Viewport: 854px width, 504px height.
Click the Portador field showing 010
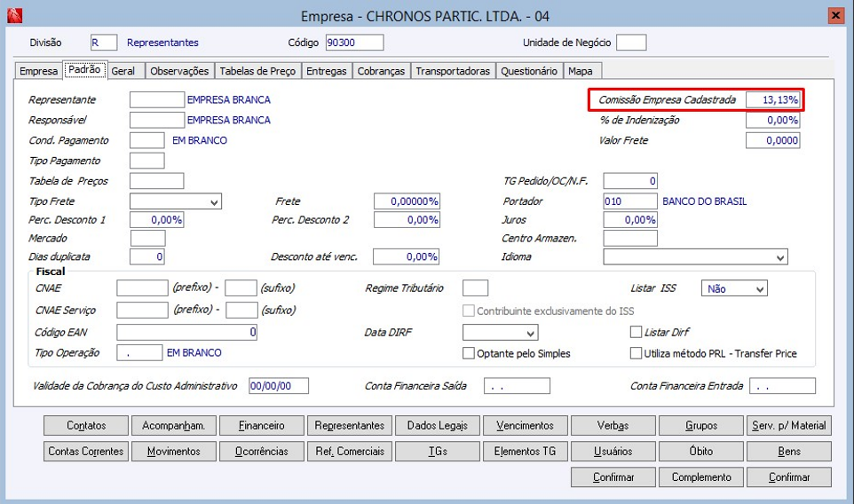pos(630,201)
